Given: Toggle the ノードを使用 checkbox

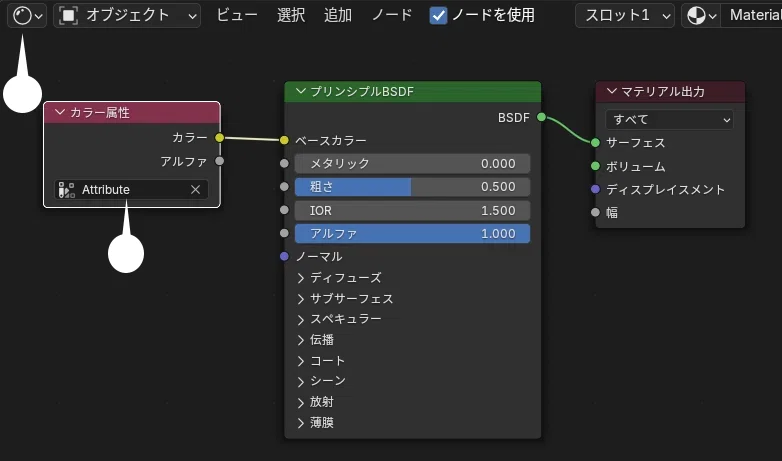Looking at the screenshot, I should [x=438, y=16].
